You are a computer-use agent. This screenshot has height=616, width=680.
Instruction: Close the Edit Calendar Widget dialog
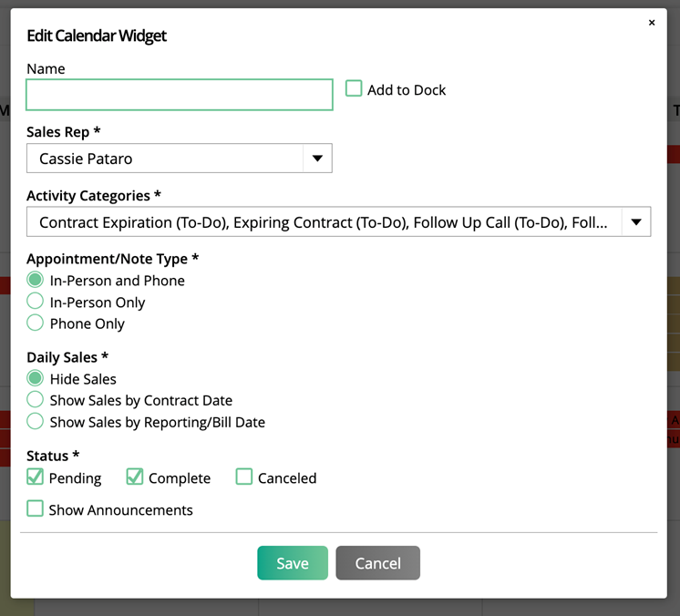(x=651, y=23)
